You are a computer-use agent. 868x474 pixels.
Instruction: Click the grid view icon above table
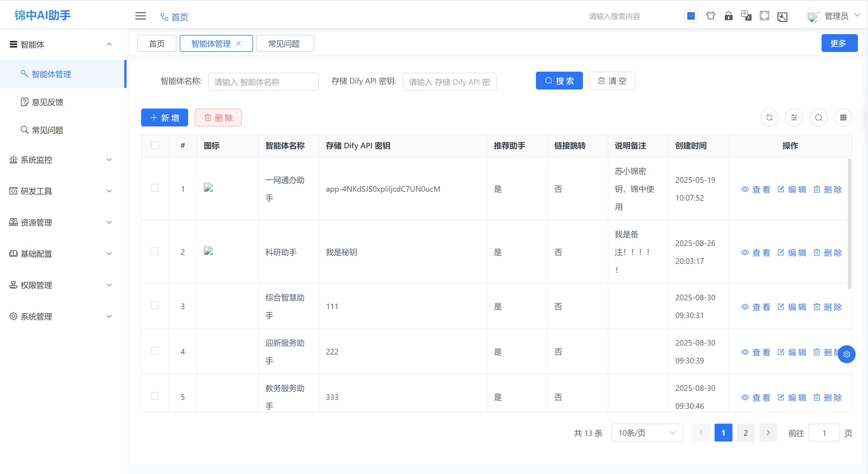843,118
